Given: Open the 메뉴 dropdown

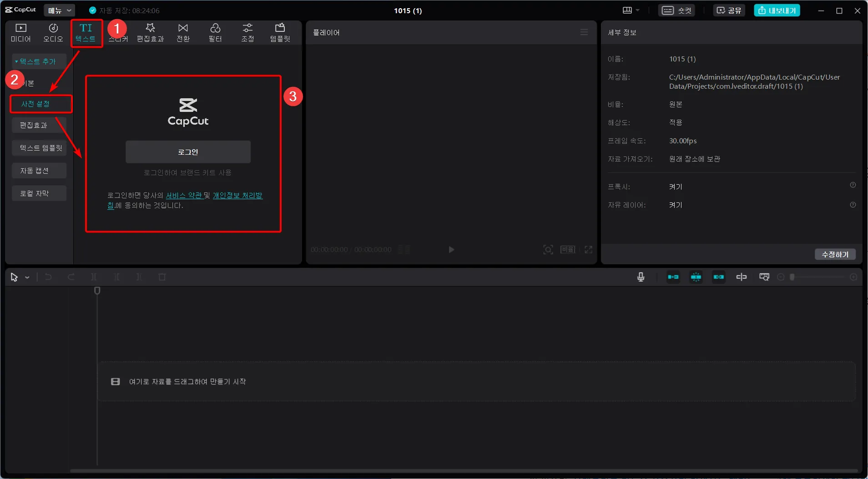Looking at the screenshot, I should point(59,10).
